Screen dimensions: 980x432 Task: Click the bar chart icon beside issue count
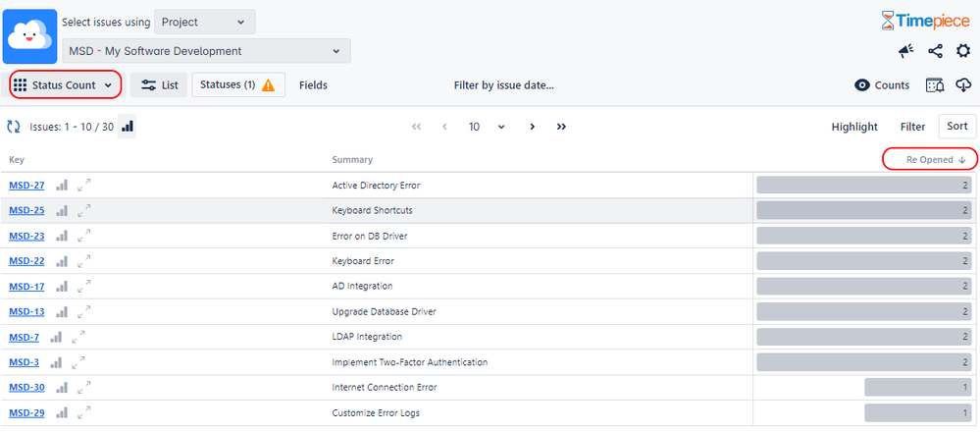pos(128,127)
